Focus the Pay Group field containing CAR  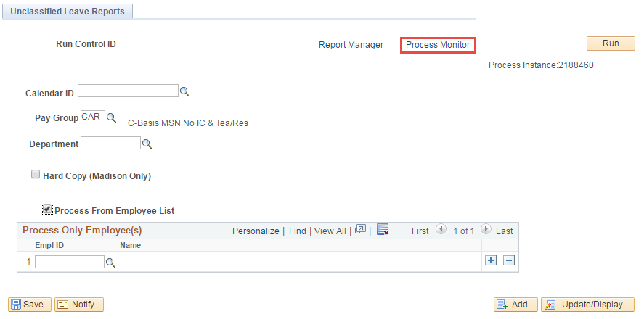point(93,117)
